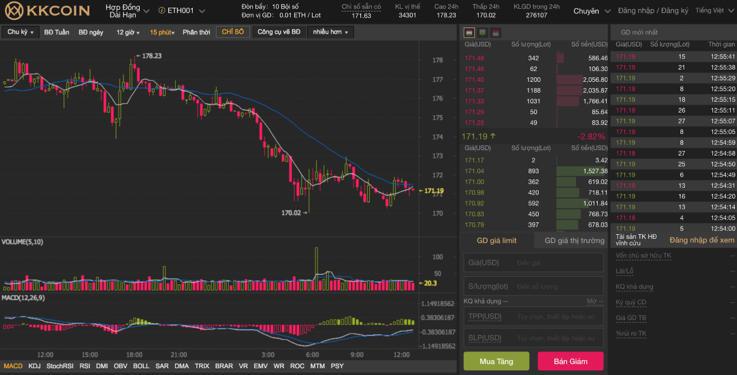Select red sell-only order book icon
Screen dimensions: 737x375
point(495,32)
